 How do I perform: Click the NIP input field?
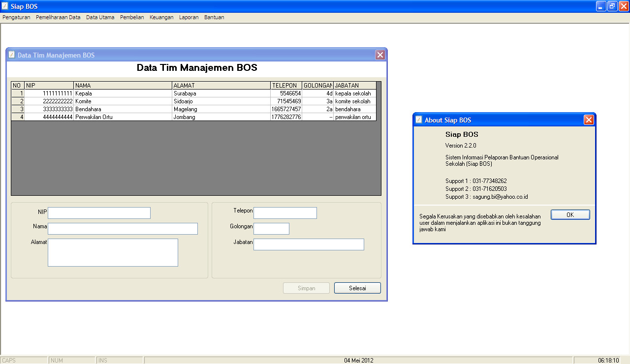99,212
